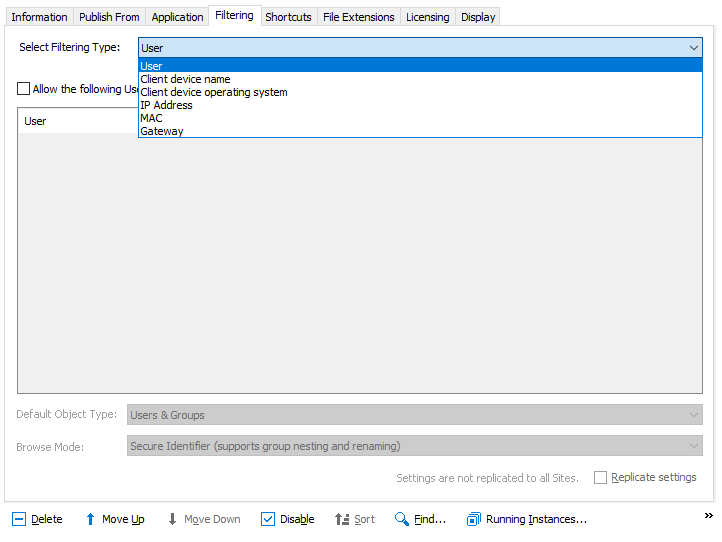Check the Replicate settings box
The width and height of the screenshot is (722, 542).
(600, 478)
